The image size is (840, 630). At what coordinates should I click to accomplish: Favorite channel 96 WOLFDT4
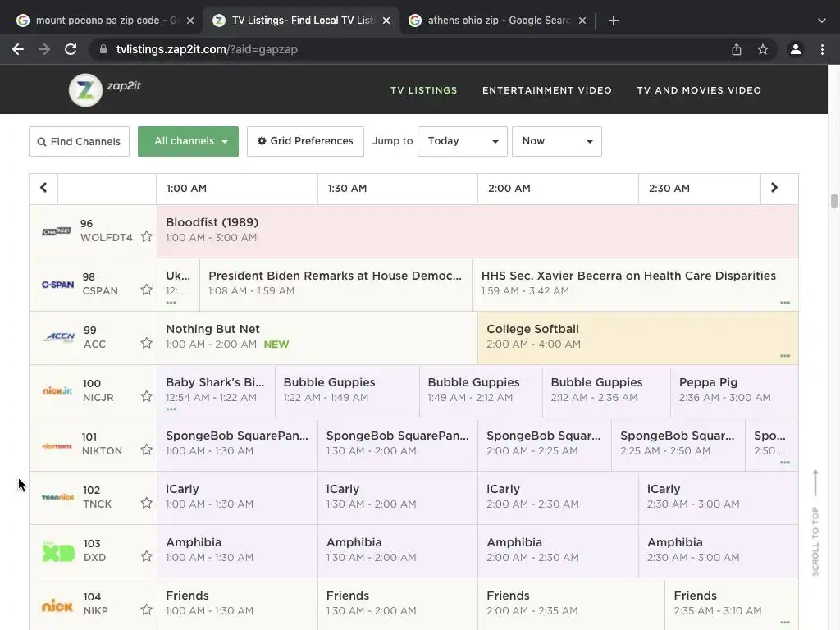click(146, 236)
